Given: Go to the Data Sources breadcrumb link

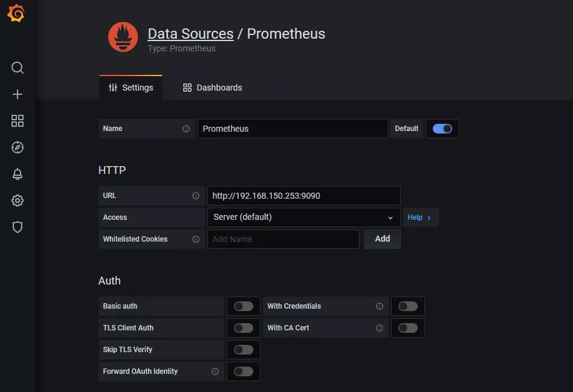Looking at the screenshot, I should click(x=190, y=34).
